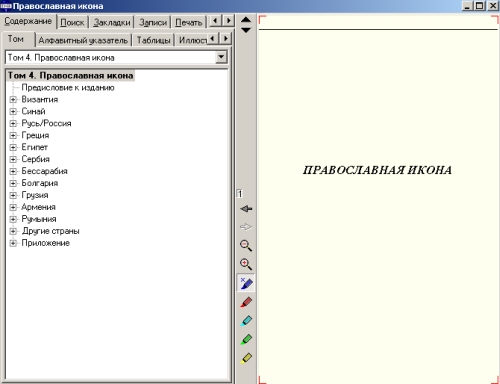Expand the Приложение tree node
This screenshot has width=500, height=384.
[x=13, y=243]
